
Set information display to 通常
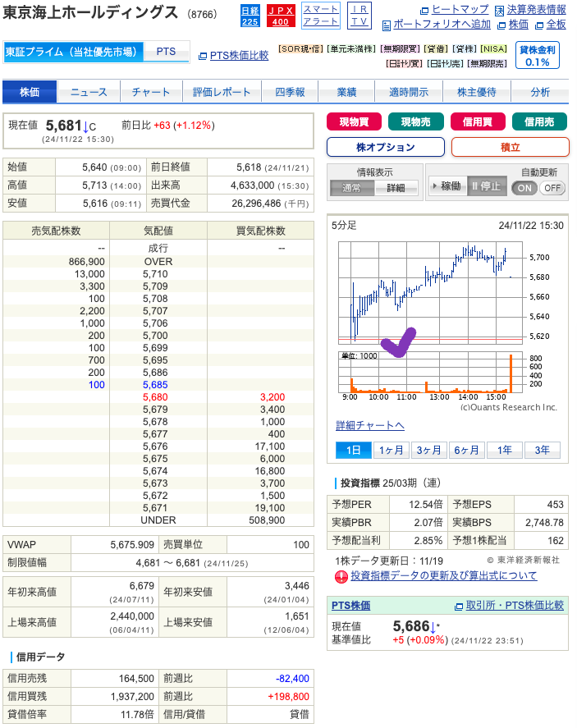351,188
